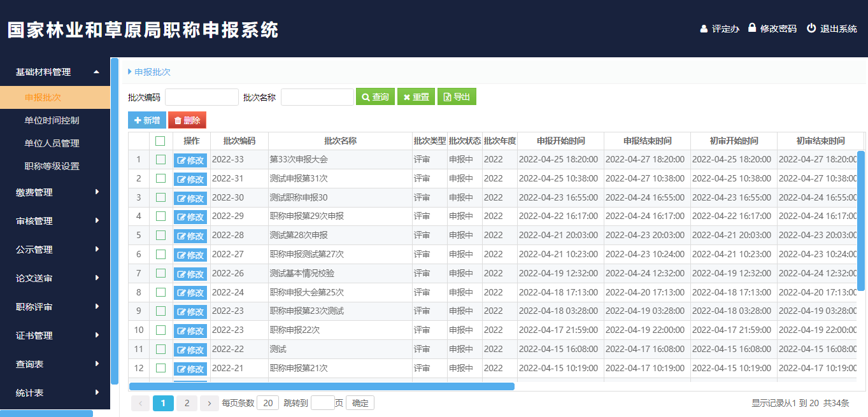Click the horizontal scrollbar under the table
868x417 pixels.
[x=322, y=386]
